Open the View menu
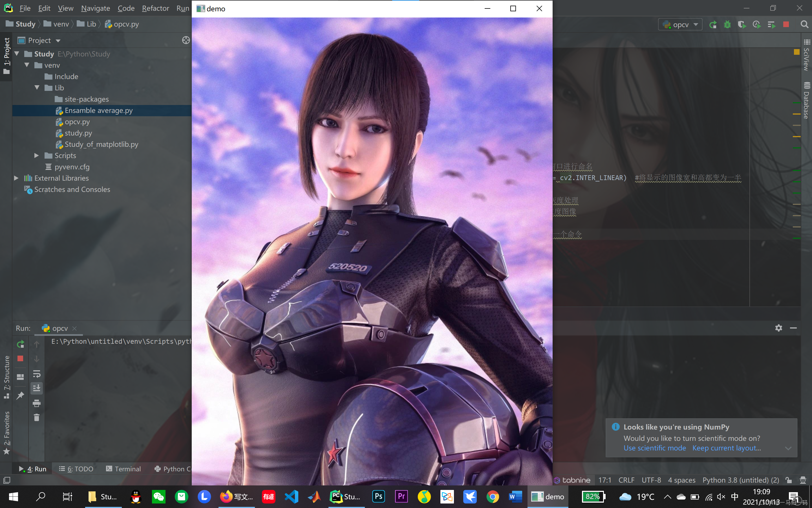This screenshot has width=812, height=508. pyautogui.click(x=65, y=8)
